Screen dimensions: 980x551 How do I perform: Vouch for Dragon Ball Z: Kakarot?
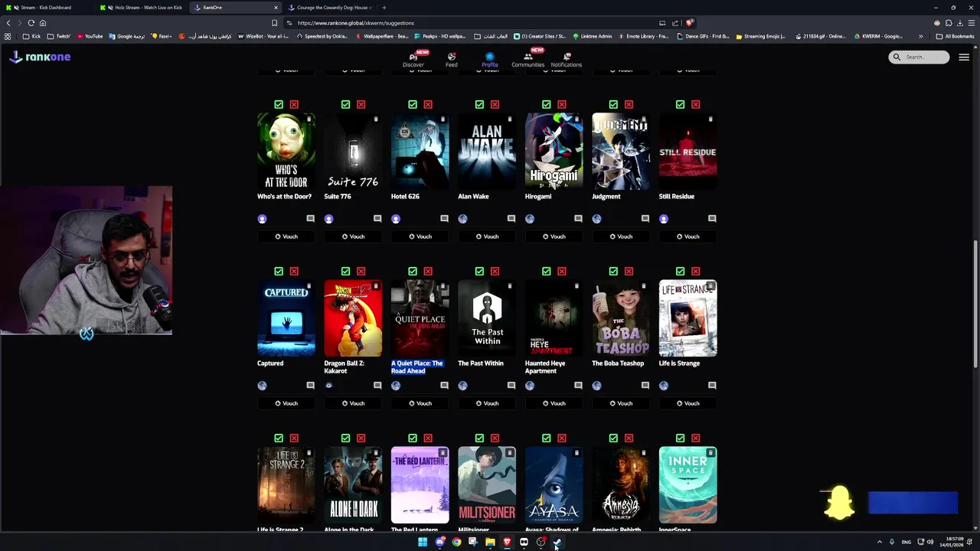(x=353, y=403)
